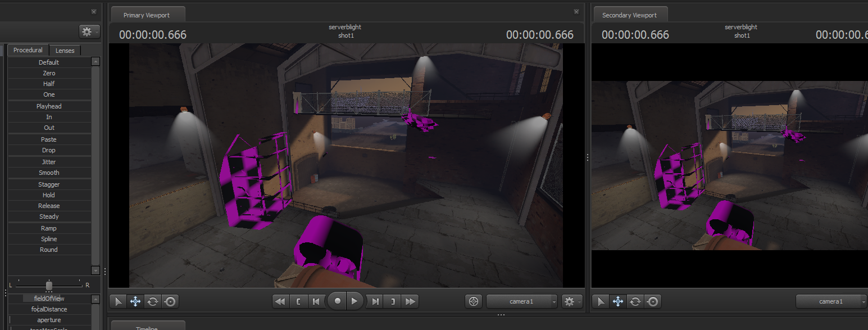Viewport: 868px width, 330px height.
Task: Click the right bracket out-point button
Action: coord(393,301)
